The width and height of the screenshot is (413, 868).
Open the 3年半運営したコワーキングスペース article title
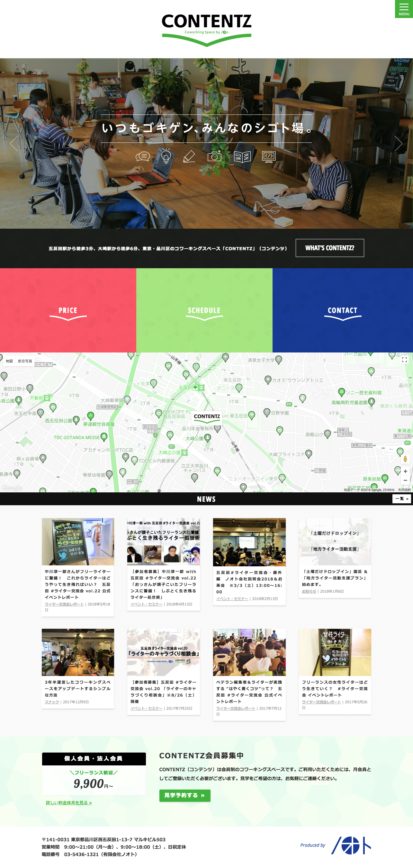78,689
